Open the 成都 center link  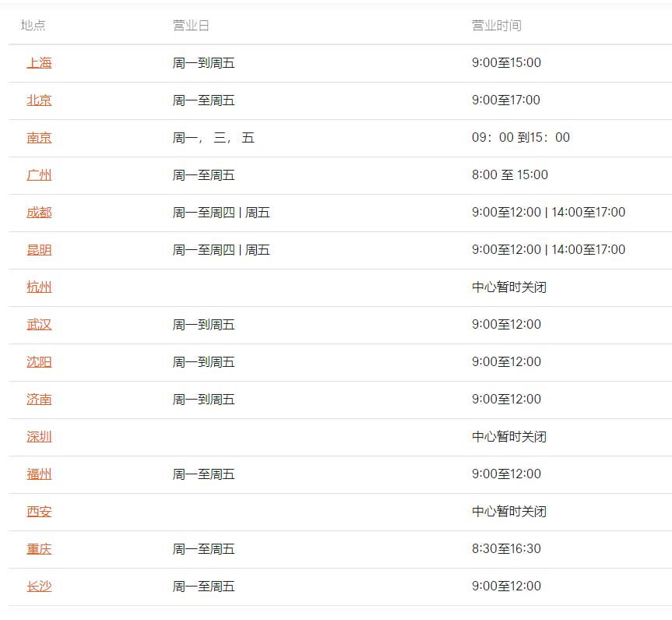pos(39,212)
